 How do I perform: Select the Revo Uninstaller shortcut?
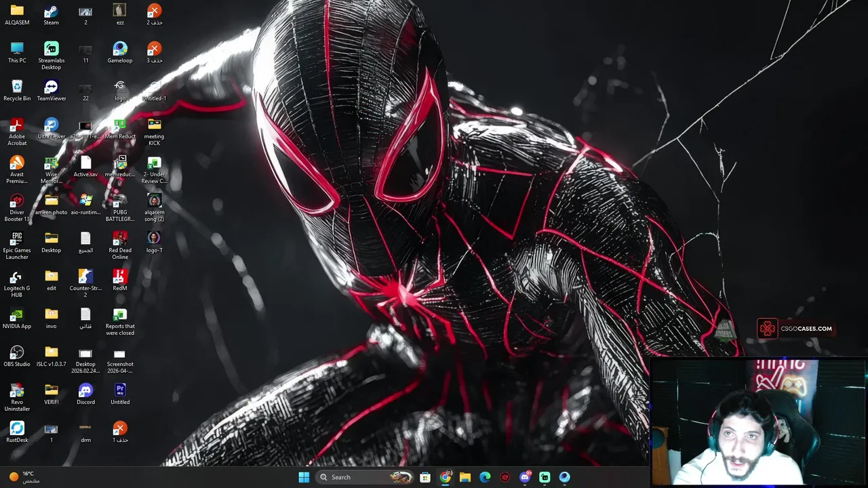tap(17, 397)
